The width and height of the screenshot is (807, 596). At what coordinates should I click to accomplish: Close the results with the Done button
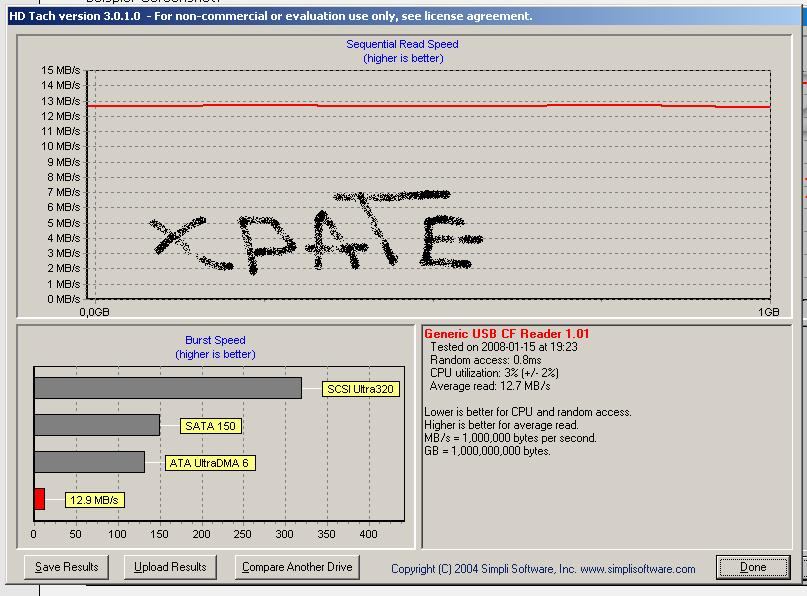coord(753,567)
